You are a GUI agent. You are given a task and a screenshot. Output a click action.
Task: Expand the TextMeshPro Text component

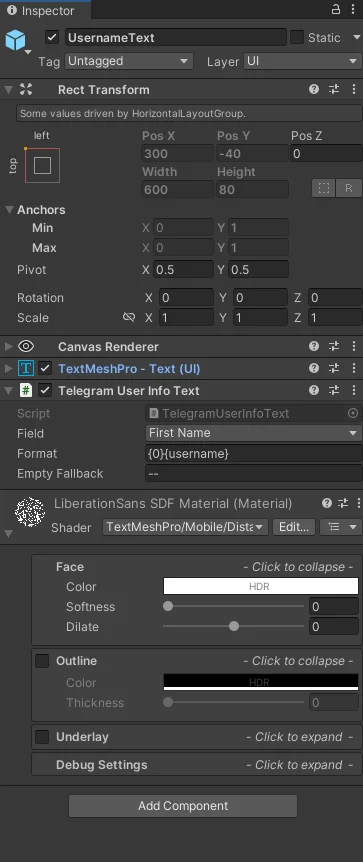click(8, 368)
